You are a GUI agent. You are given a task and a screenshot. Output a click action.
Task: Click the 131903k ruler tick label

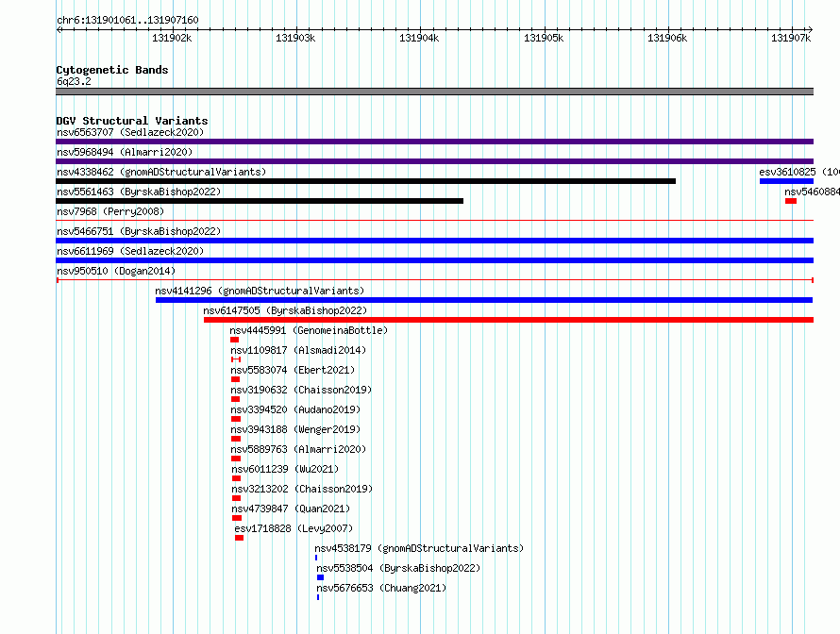[x=295, y=38]
